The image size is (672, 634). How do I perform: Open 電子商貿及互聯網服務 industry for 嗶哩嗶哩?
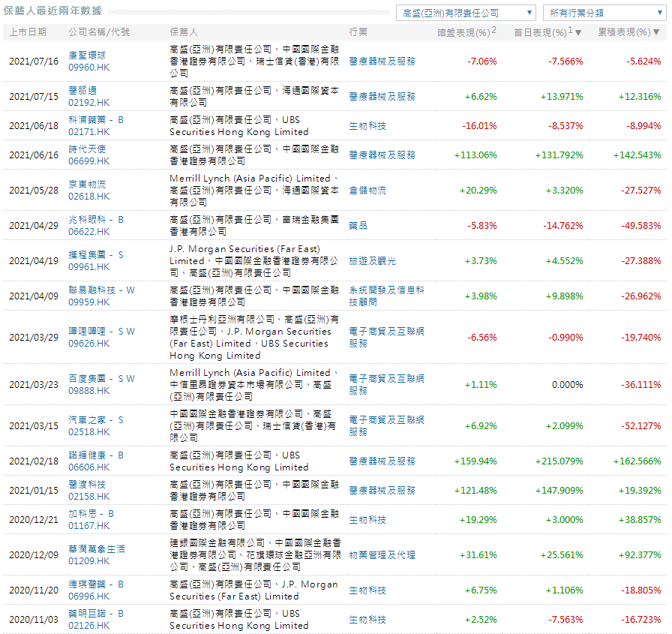pyautogui.click(x=386, y=338)
